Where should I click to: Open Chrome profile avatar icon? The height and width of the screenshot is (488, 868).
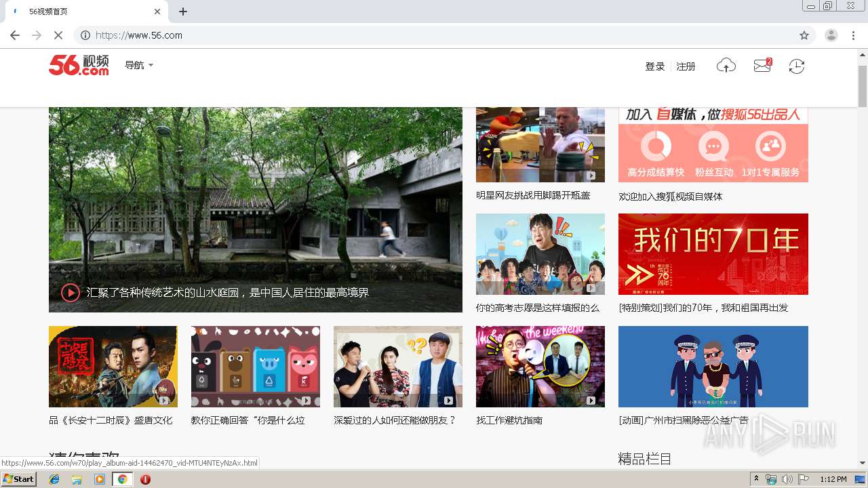click(831, 35)
